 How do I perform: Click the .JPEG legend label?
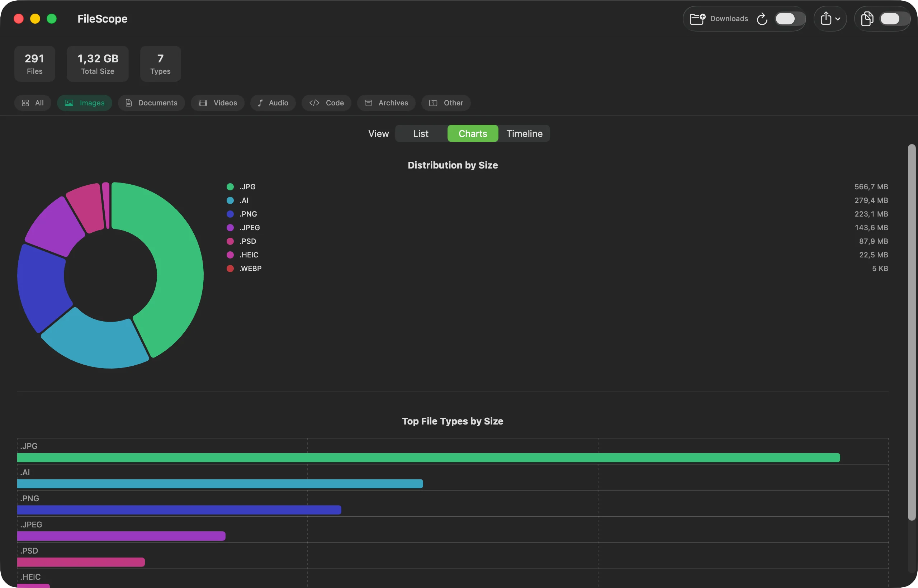250,228
